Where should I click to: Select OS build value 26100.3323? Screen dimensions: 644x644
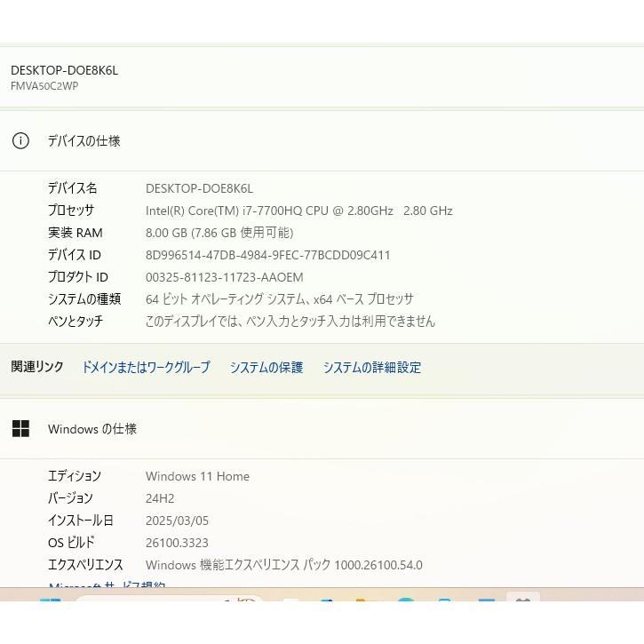(x=177, y=543)
